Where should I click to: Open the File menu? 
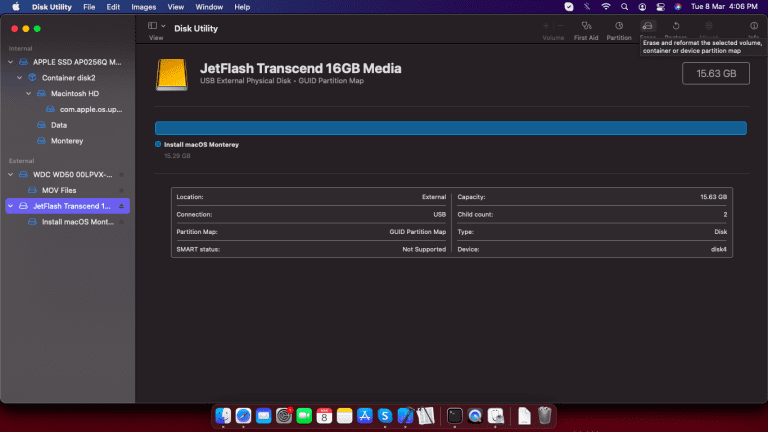coord(89,7)
